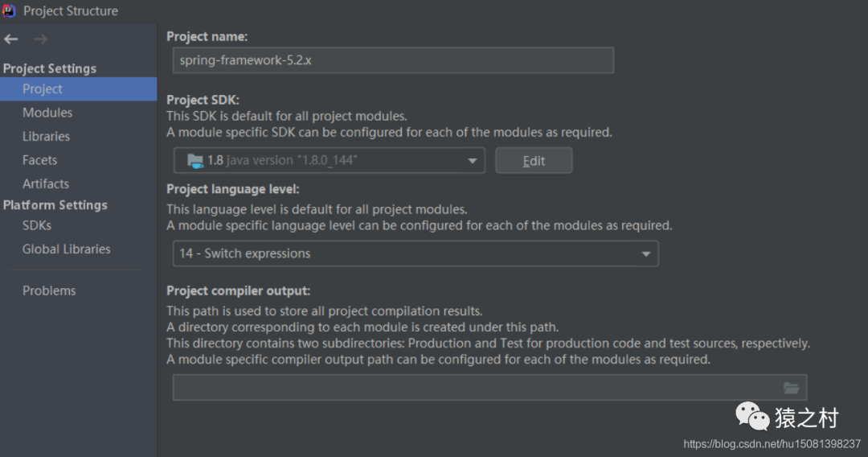Click the language level dropdown arrow
This screenshot has height=457, width=868.
click(645, 254)
